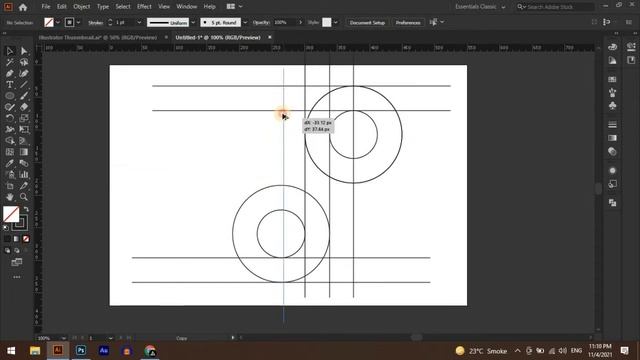Open the Object menu

82,7
